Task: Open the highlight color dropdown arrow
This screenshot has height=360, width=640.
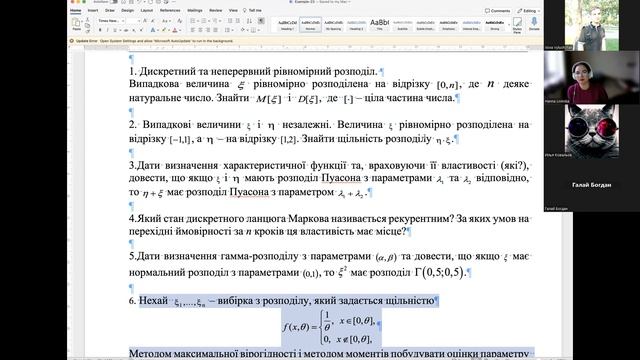Action: [169, 30]
